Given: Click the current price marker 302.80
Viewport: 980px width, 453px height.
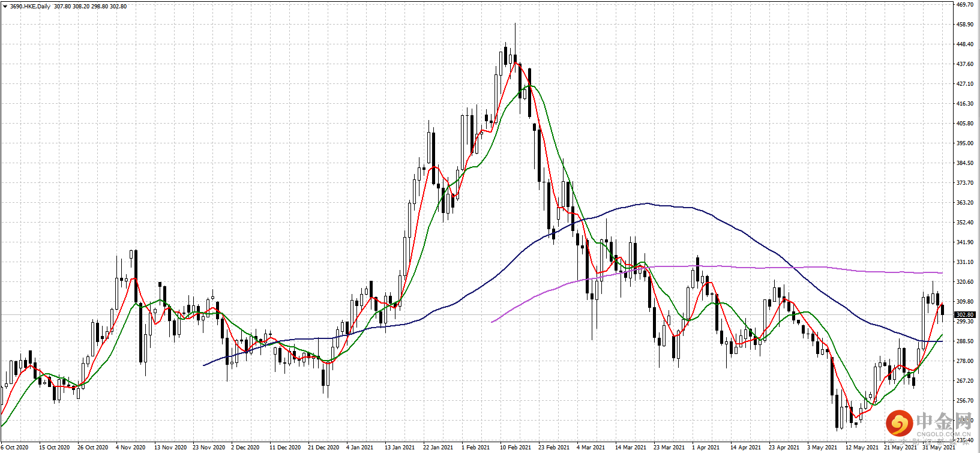Looking at the screenshot, I should 965,315.
